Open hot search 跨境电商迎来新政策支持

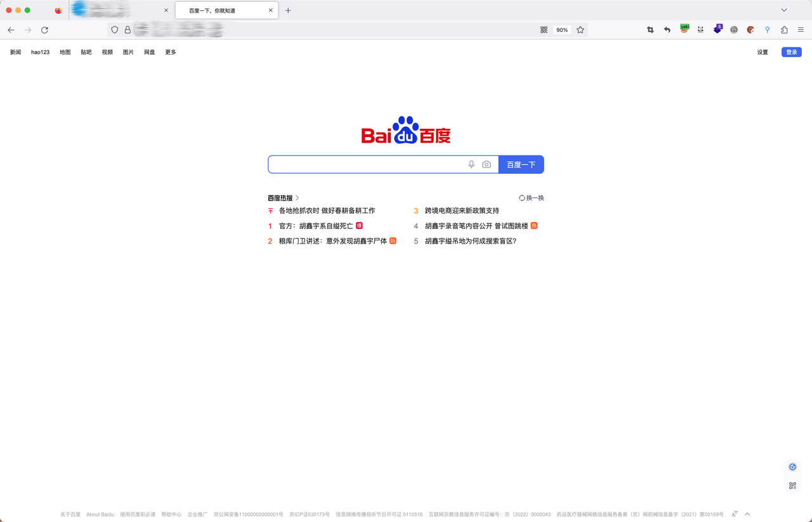(462, 211)
